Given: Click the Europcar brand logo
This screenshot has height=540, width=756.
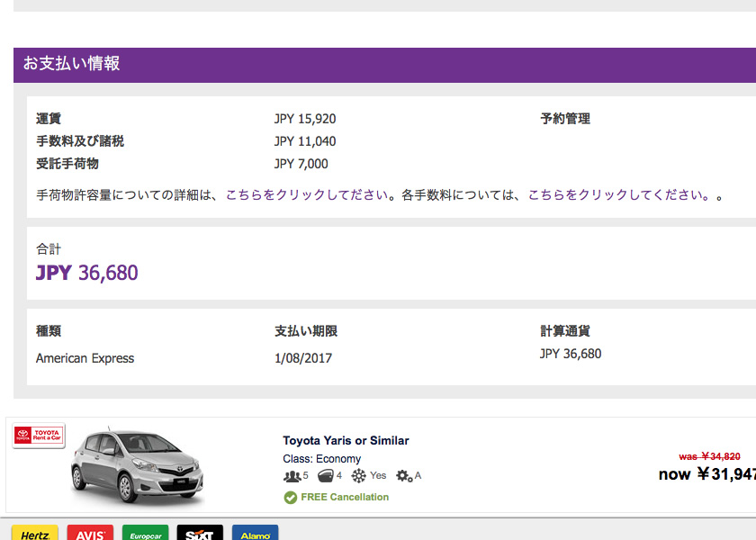Looking at the screenshot, I should (x=145, y=532).
